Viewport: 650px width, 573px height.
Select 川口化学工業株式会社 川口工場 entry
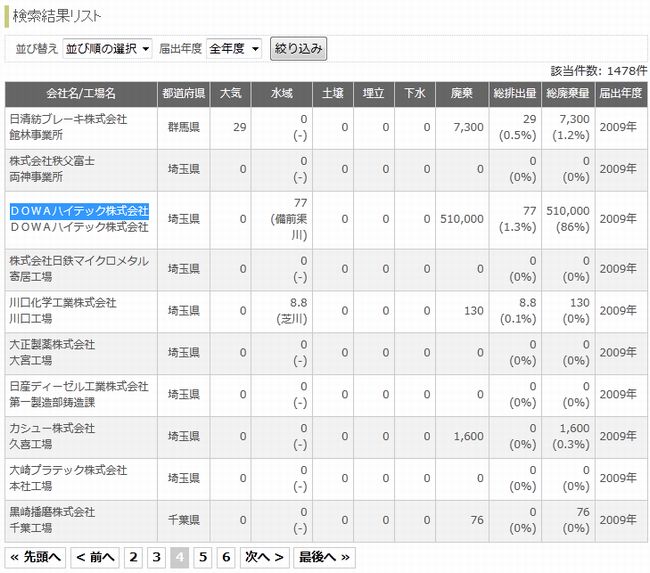63,311
